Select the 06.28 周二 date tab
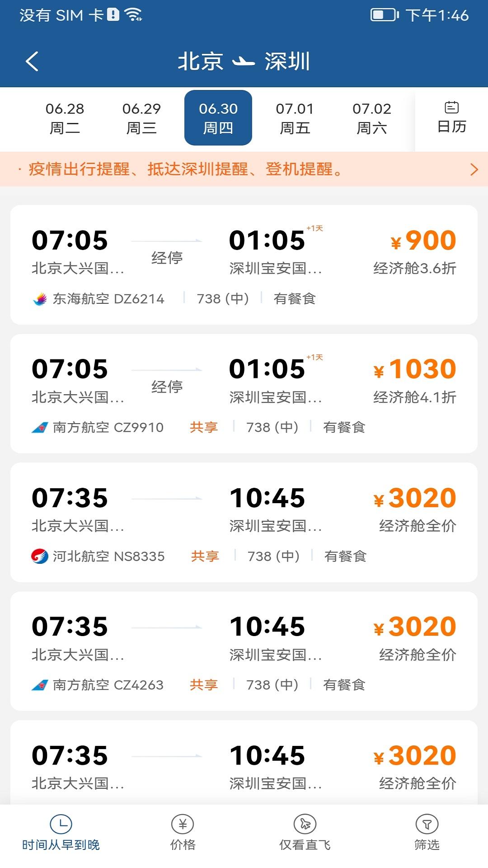Screen dimensions: 488x868 click(x=65, y=118)
